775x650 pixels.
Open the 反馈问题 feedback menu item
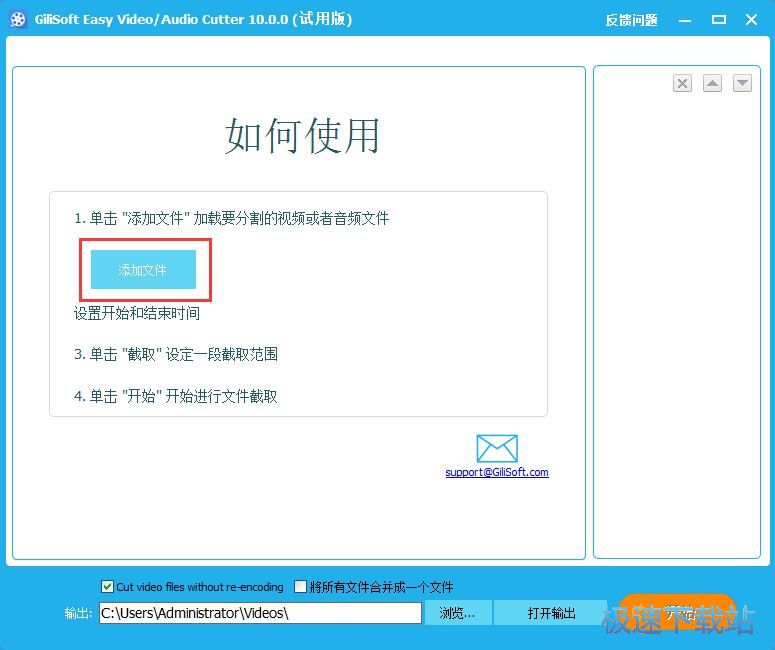631,20
